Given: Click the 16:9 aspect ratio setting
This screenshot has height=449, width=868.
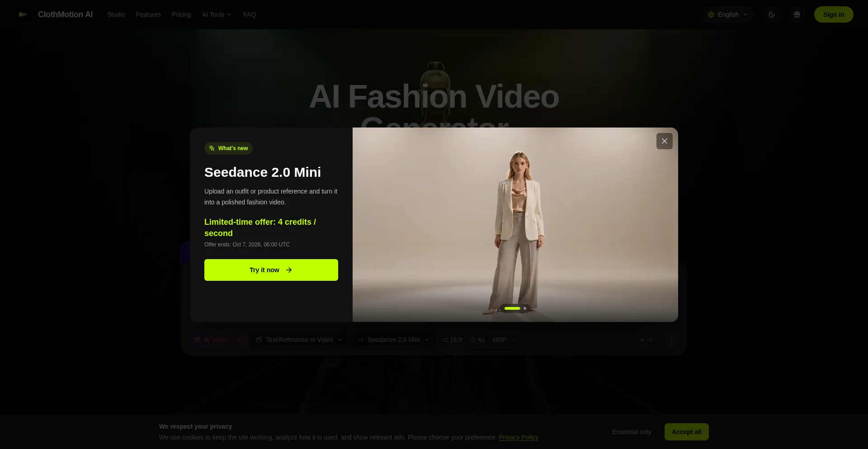Looking at the screenshot, I should tap(452, 340).
